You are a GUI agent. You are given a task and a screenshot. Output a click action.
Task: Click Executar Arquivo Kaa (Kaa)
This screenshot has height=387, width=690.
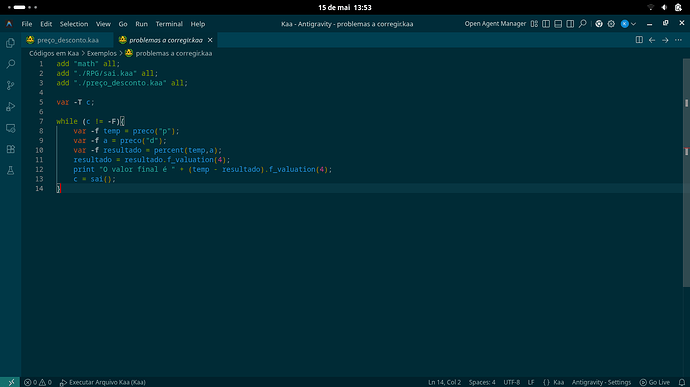[x=103, y=382]
